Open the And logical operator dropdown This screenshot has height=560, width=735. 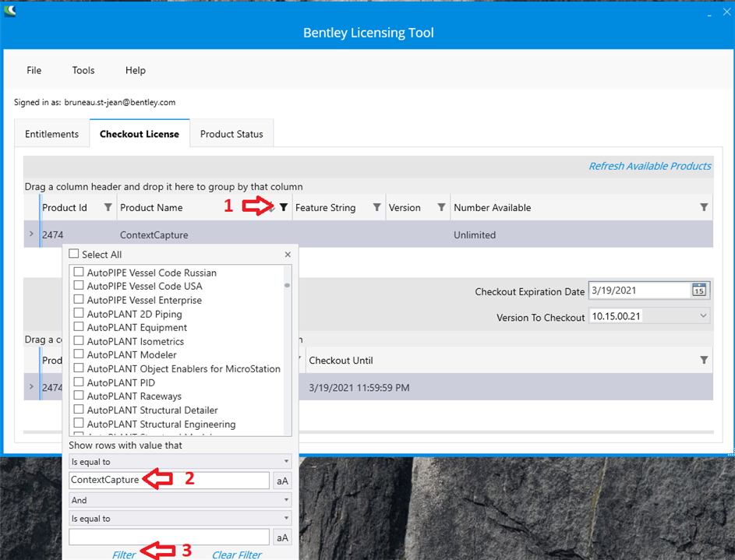181,499
